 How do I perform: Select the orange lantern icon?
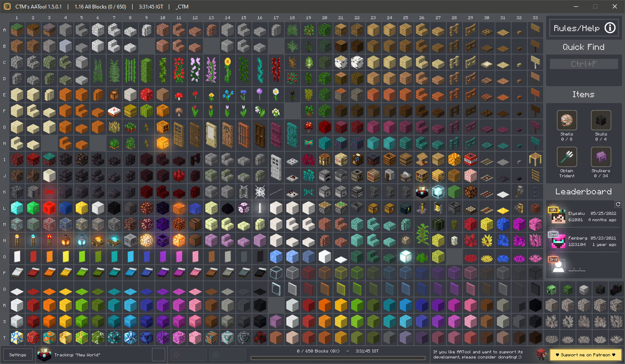65,240
